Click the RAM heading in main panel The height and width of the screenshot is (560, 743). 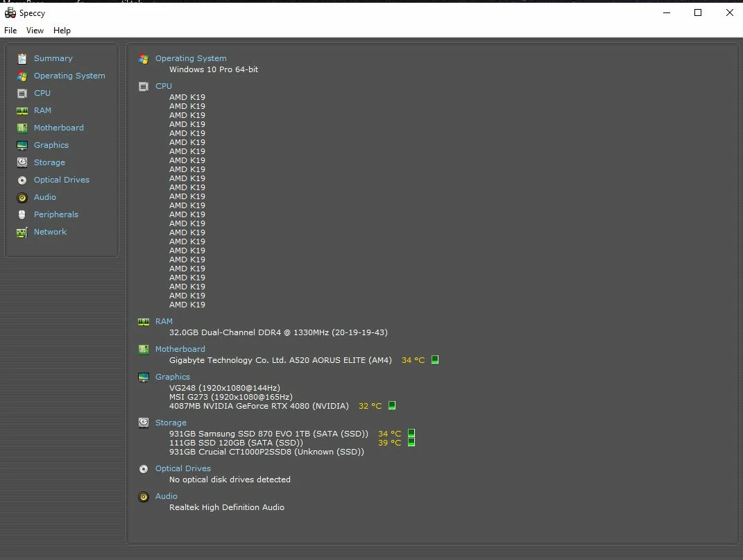164,321
